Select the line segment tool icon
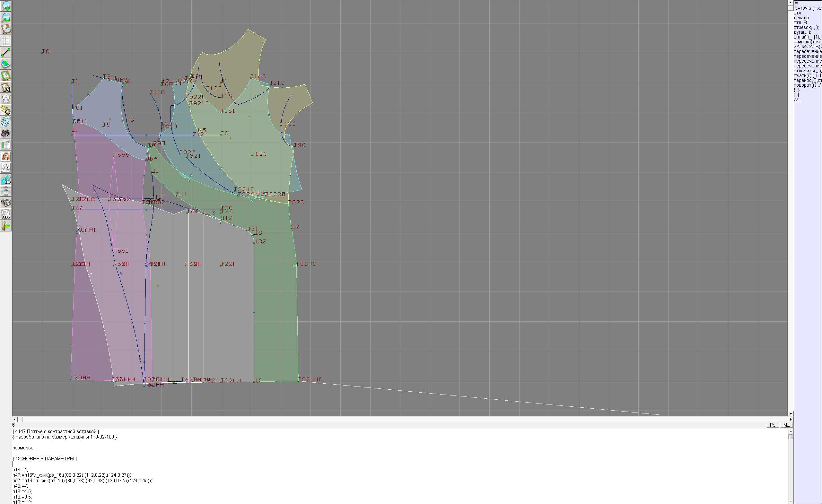 click(6, 52)
